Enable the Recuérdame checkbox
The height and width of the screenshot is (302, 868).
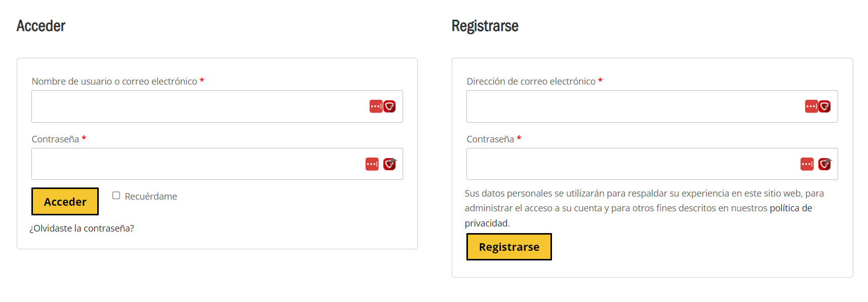pyautogui.click(x=116, y=196)
